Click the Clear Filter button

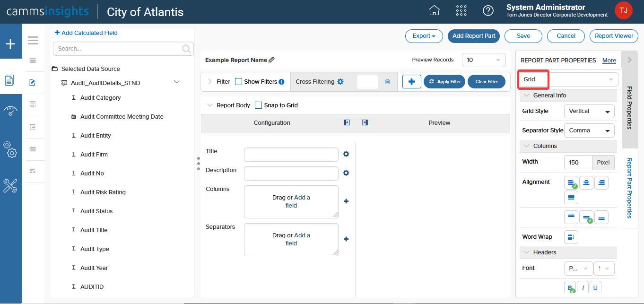point(487,82)
